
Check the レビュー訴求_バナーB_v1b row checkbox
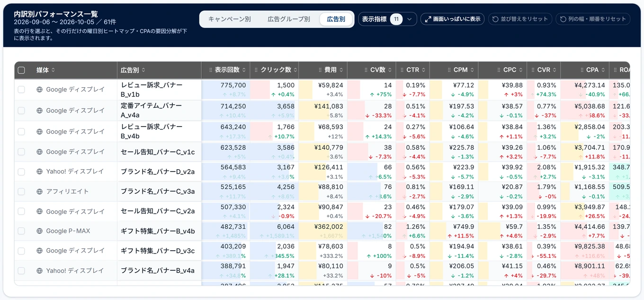(21, 90)
